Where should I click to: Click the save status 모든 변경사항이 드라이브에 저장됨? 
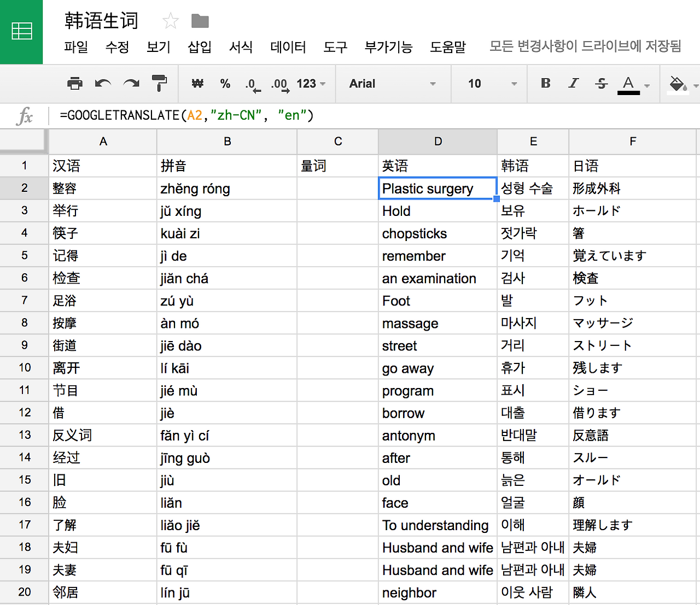[x=585, y=46]
